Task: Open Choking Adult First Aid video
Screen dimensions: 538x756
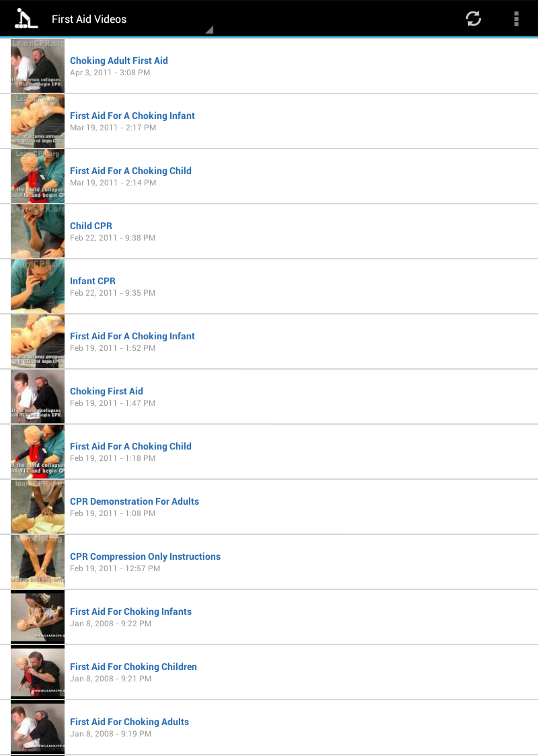Action: coord(269,66)
